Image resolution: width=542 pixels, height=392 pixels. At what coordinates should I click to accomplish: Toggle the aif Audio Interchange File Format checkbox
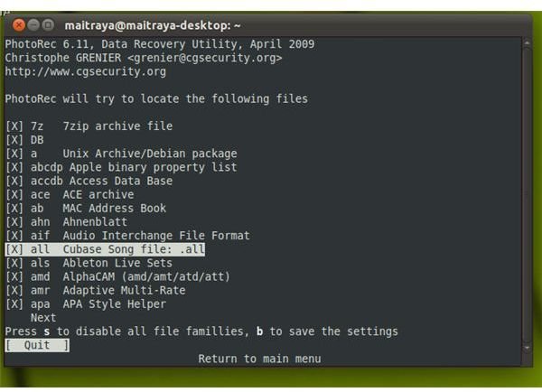(x=14, y=236)
